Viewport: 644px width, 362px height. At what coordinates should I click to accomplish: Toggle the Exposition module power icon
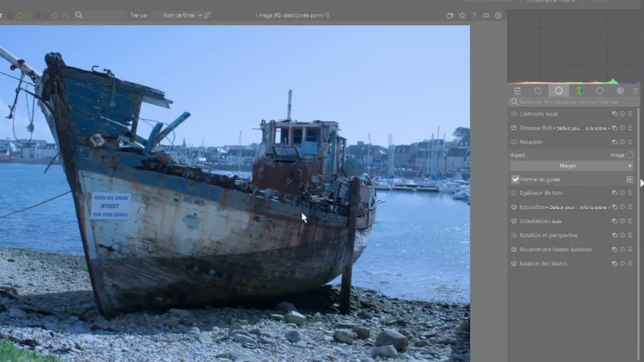coord(514,207)
